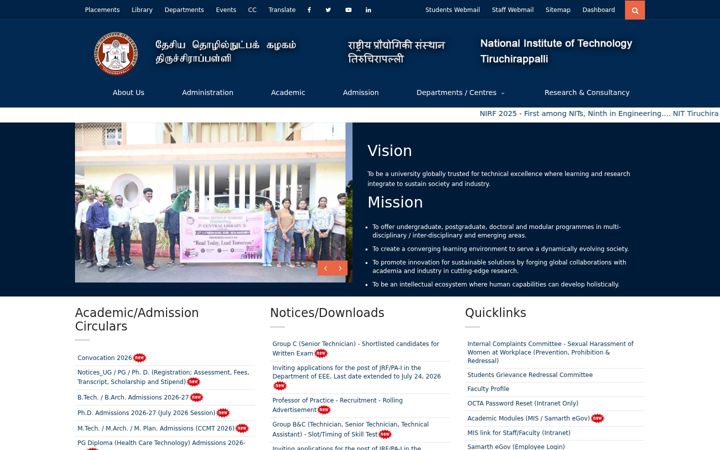Viewport: 720px width, 450px height.
Task: Open the Sitemap link
Action: [558, 10]
